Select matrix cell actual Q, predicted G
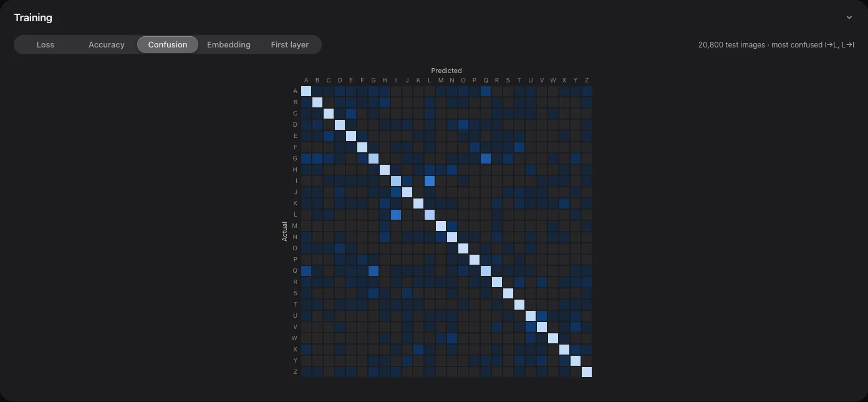 click(x=374, y=271)
